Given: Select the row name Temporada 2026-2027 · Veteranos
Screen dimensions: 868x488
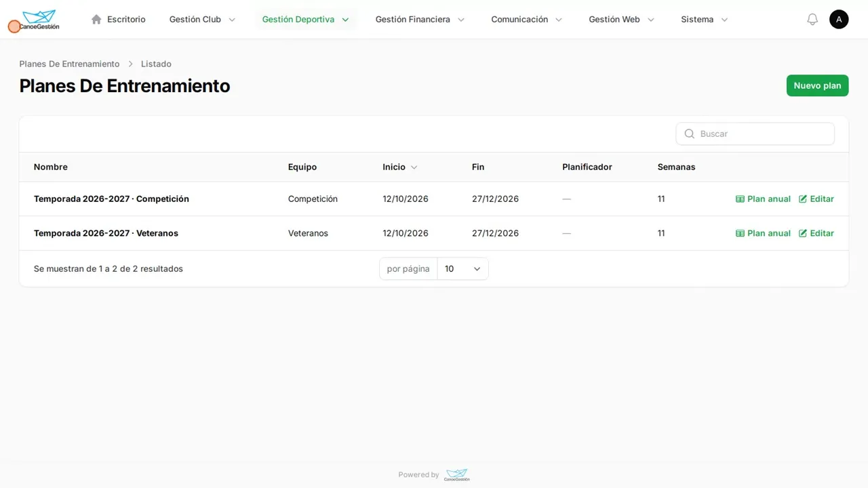Looking at the screenshot, I should point(106,233).
